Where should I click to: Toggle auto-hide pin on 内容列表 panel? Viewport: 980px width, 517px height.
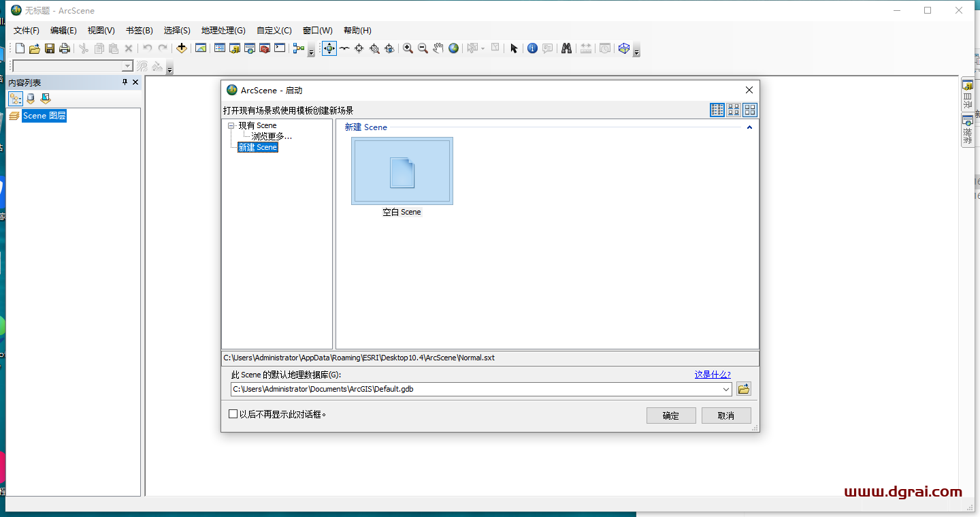pyautogui.click(x=125, y=82)
